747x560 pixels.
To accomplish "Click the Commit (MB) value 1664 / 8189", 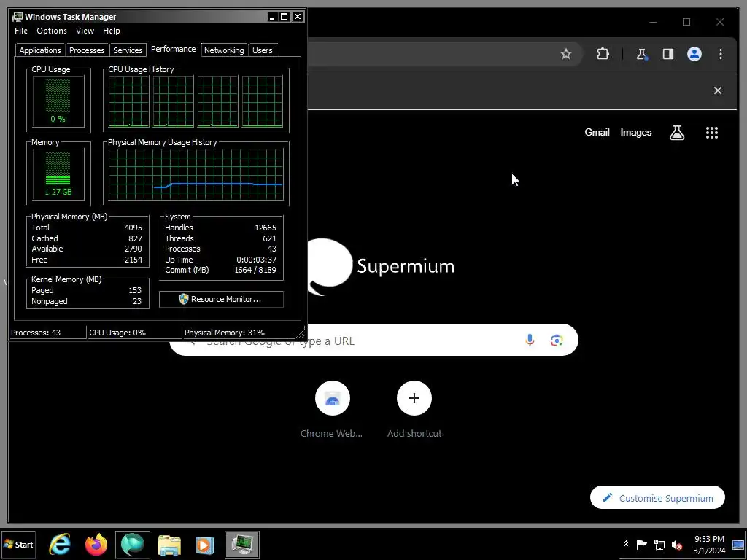I will click(x=255, y=270).
